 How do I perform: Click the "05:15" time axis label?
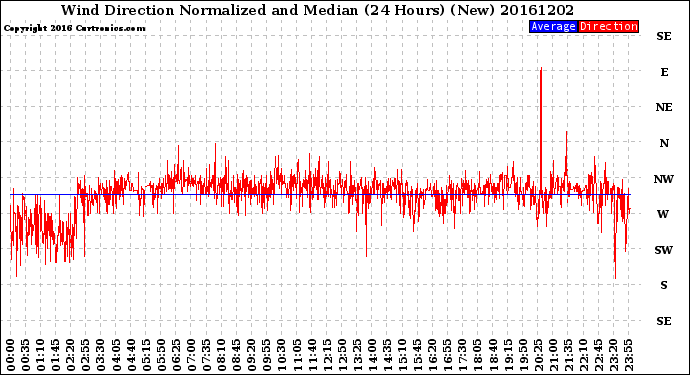click(x=147, y=355)
